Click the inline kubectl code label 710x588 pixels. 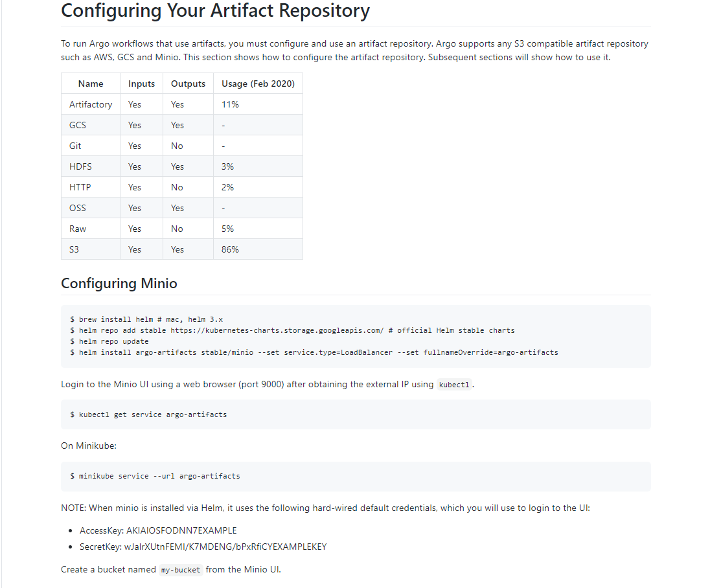tap(454, 385)
